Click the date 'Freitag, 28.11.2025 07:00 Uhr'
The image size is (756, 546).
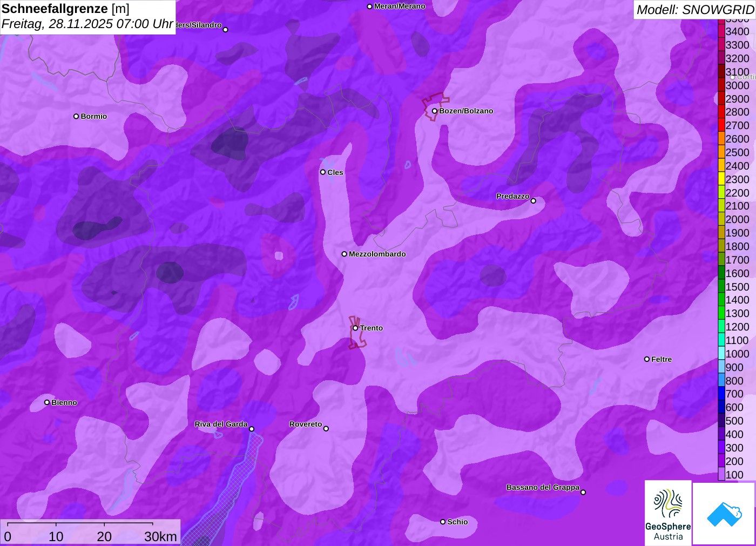[x=87, y=24]
